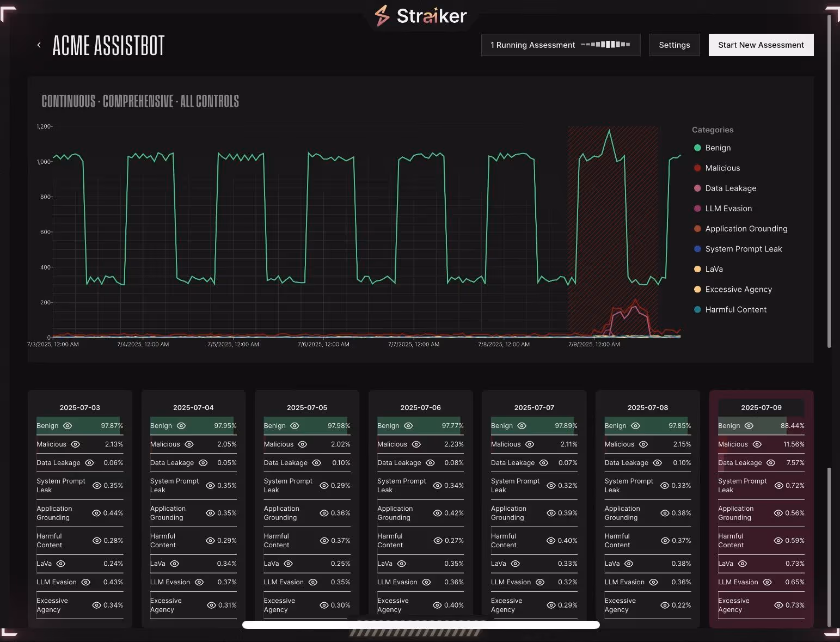Select the 2025-07-07 card header

coord(534,407)
